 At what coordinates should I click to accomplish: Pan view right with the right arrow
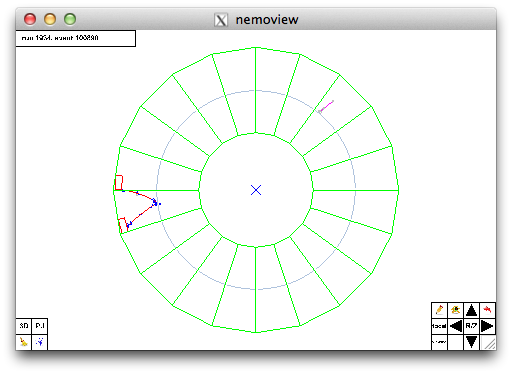click(487, 326)
